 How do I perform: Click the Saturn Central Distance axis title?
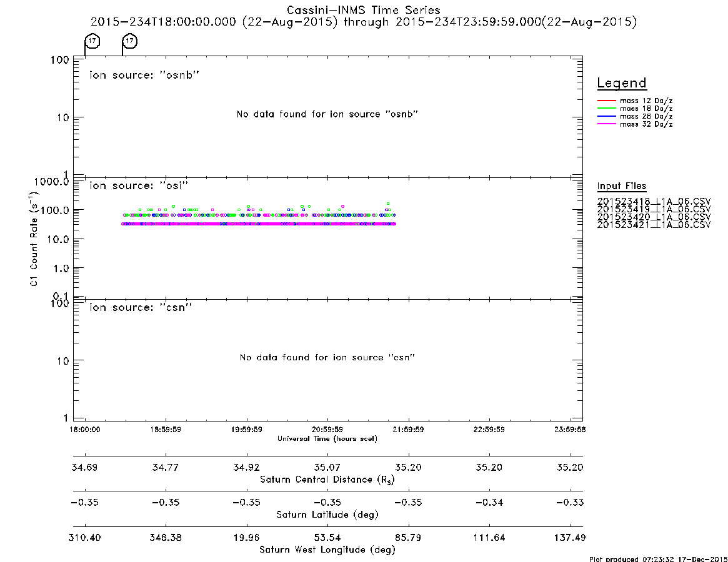click(327, 480)
